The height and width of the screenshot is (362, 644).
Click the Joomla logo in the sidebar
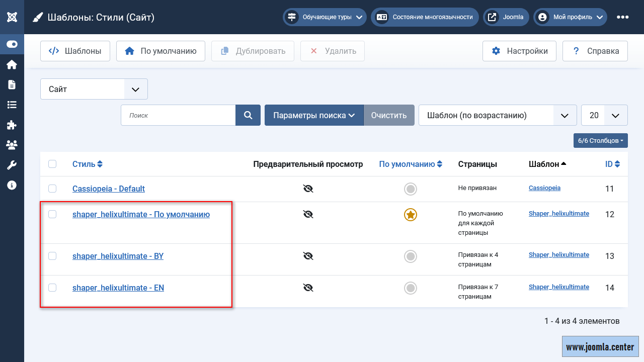[x=12, y=17]
